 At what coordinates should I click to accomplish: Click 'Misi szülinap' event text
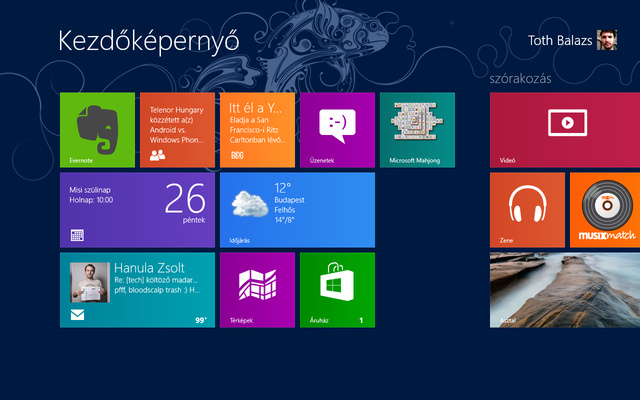[x=90, y=190]
